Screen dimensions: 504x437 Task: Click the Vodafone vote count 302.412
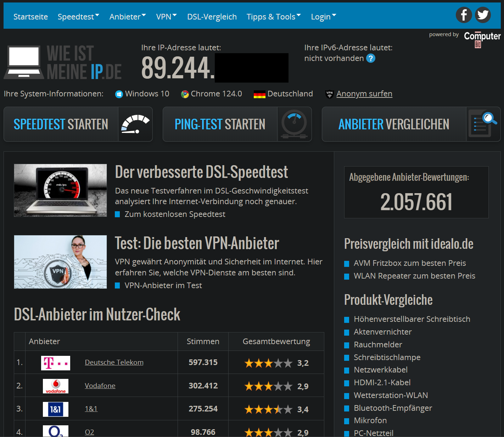[203, 386]
